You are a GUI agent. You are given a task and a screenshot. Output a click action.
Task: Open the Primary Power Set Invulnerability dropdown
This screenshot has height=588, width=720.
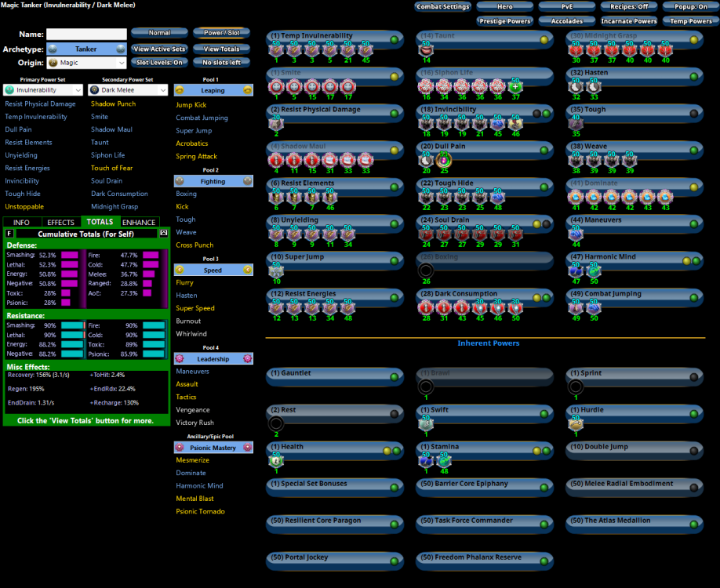click(42, 90)
